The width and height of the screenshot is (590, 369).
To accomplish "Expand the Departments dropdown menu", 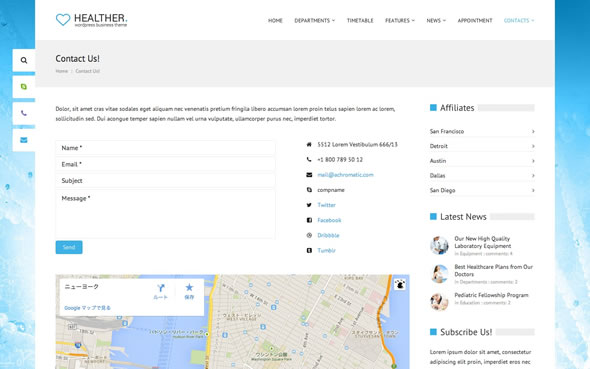I will (x=315, y=21).
